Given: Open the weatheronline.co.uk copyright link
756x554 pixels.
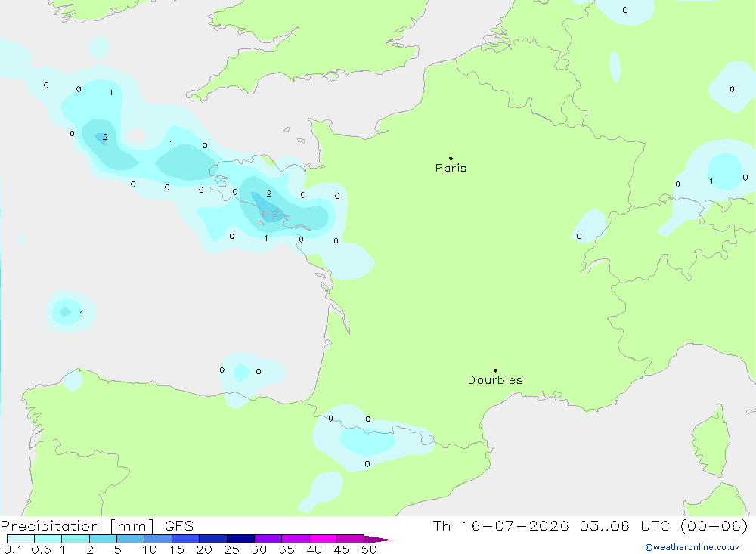Looking at the screenshot, I should (x=692, y=547).
